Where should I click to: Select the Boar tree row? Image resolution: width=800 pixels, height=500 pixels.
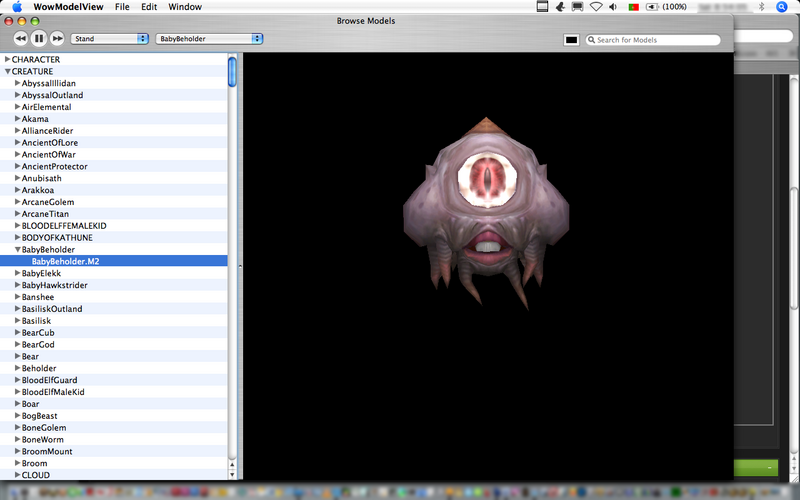(114, 404)
